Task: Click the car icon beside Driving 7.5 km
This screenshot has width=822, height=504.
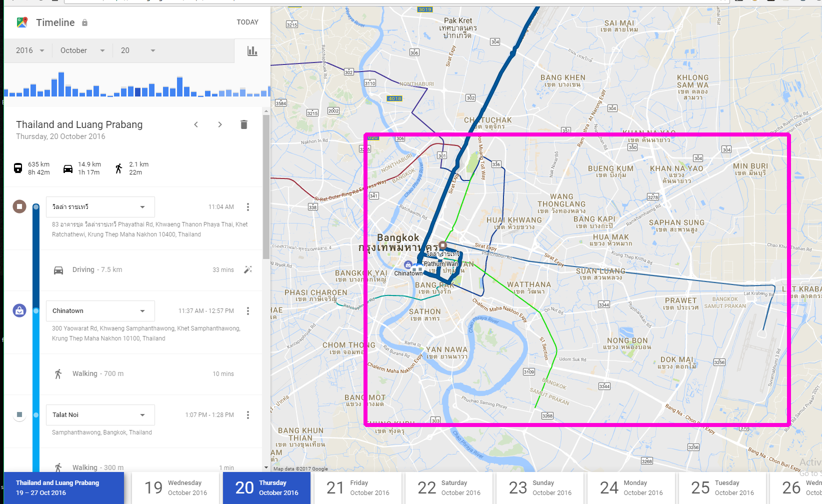Action: coord(58,270)
